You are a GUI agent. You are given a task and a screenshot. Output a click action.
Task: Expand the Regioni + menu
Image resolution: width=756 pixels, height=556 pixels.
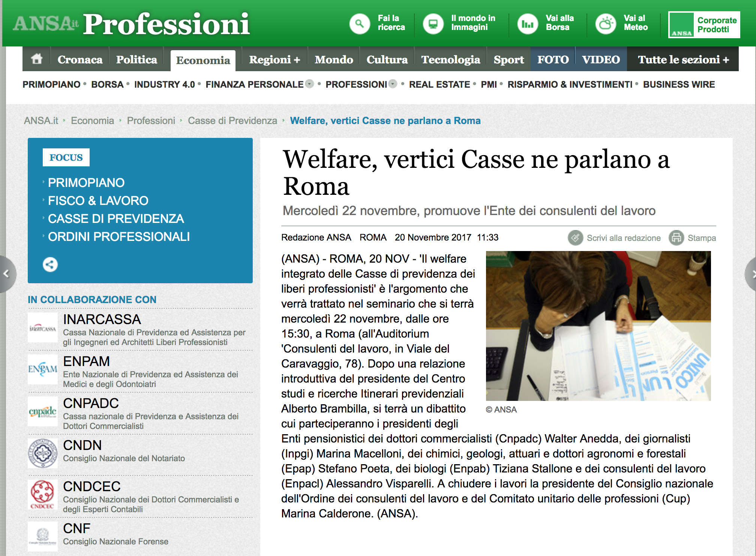[274, 60]
